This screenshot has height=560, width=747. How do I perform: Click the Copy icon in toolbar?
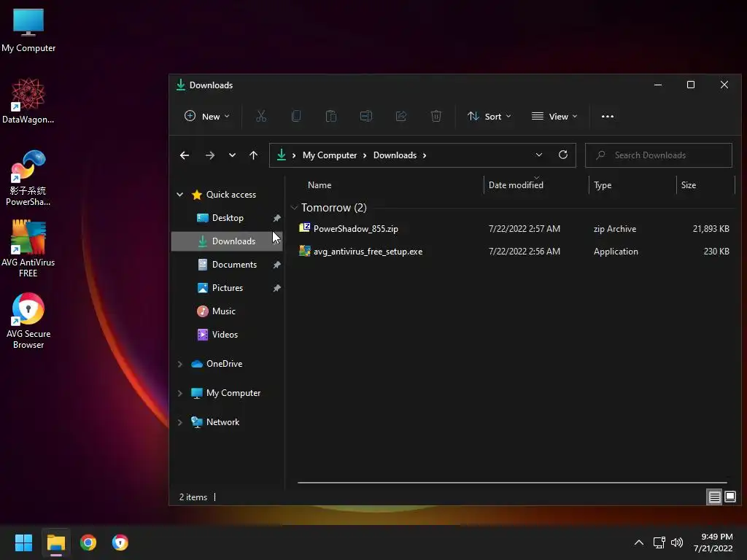[296, 116]
